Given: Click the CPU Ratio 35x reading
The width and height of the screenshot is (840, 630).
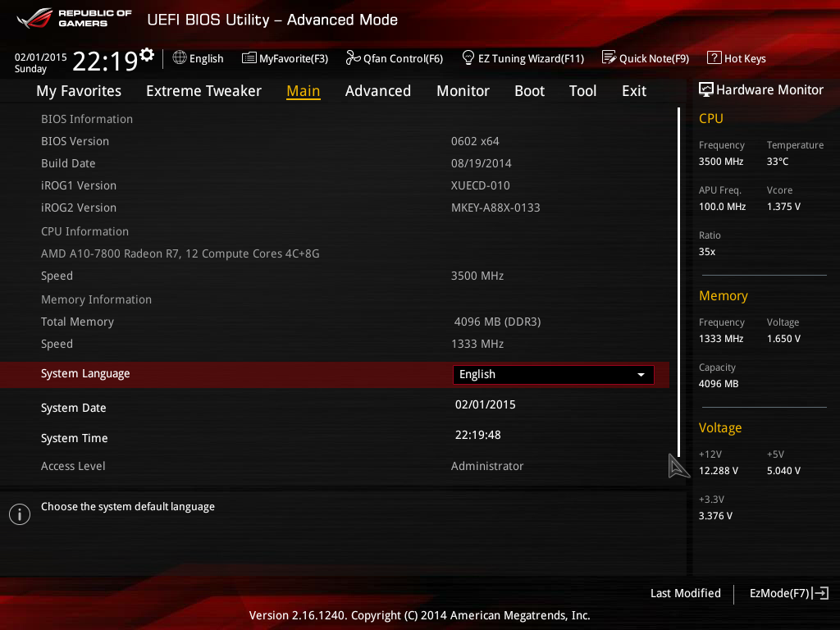Looking at the screenshot, I should tap(706, 252).
